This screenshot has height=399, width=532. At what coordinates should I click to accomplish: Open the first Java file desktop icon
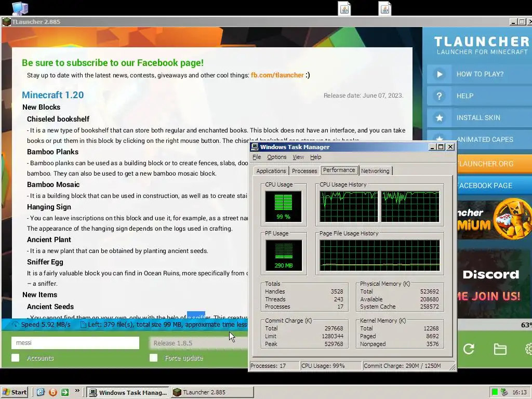point(344,8)
